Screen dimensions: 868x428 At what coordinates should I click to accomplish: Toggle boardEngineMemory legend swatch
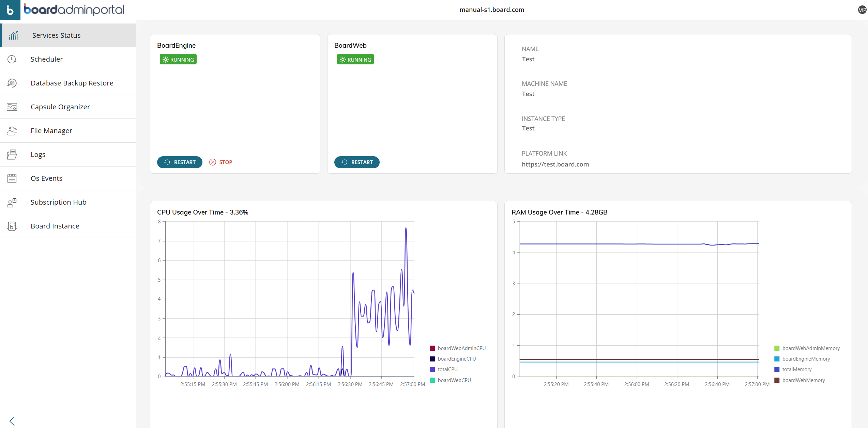(777, 359)
